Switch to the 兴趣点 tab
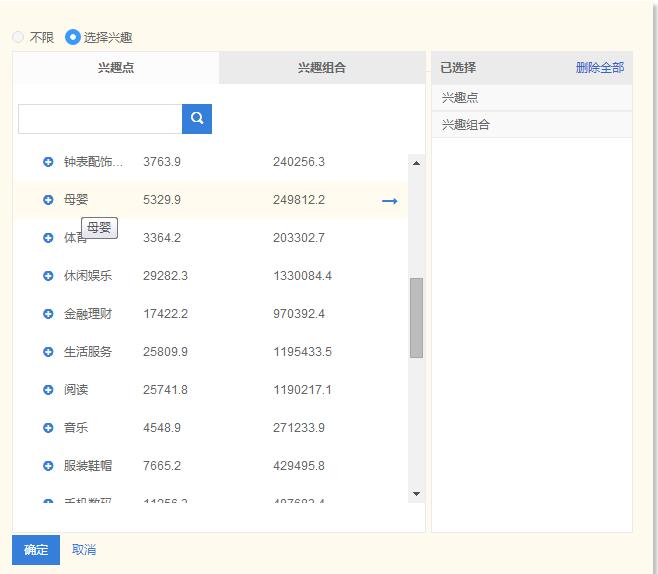 (116, 68)
